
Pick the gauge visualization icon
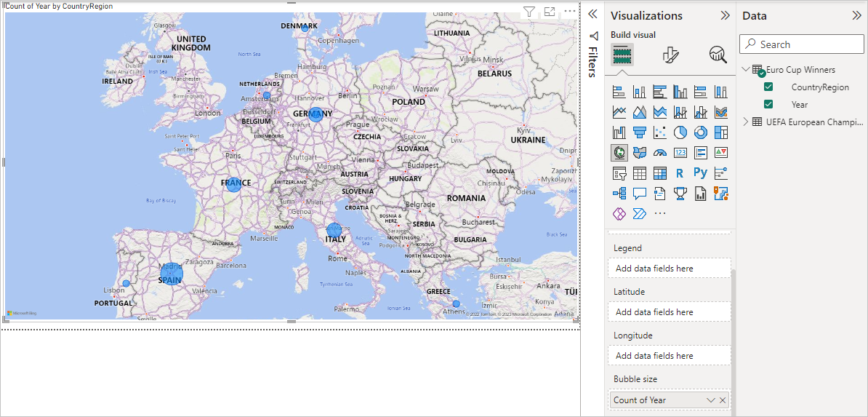(x=660, y=153)
